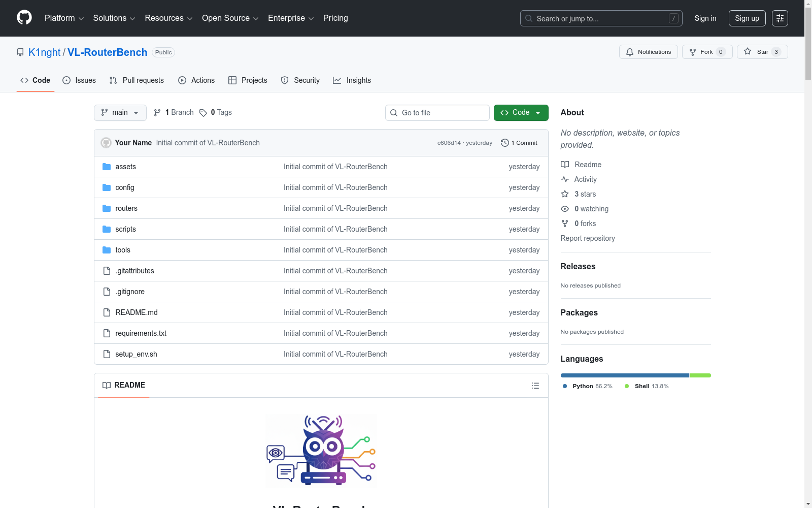812x508 pixels.
Task: Switch to the Security tab
Action: click(300, 80)
